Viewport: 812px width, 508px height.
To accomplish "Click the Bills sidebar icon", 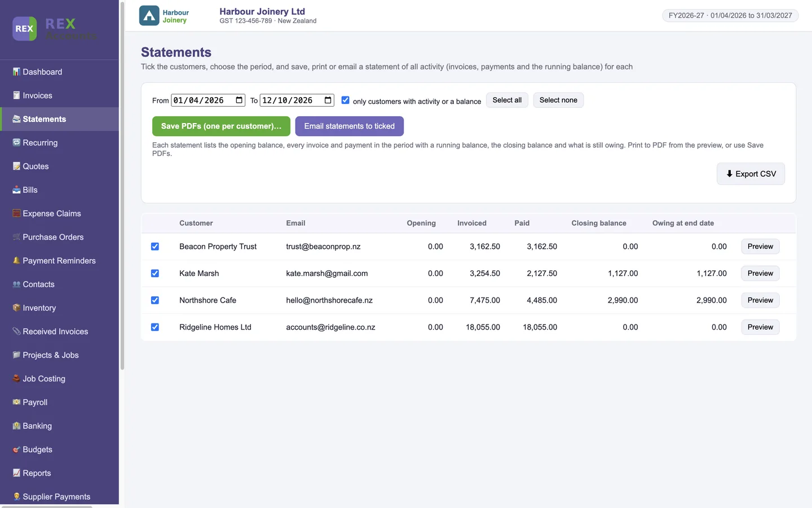I will click(x=16, y=190).
